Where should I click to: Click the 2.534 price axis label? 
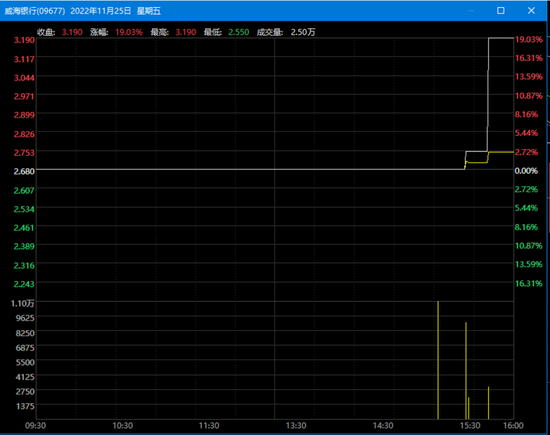pyautogui.click(x=24, y=209)
